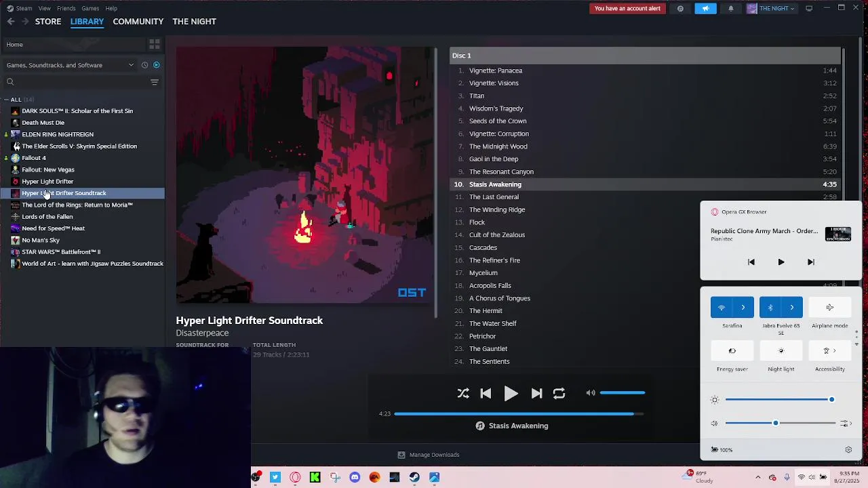Open Steam notifications bell
The height and width of the screenshot is (488, 868).
click(x=731, y=8)
